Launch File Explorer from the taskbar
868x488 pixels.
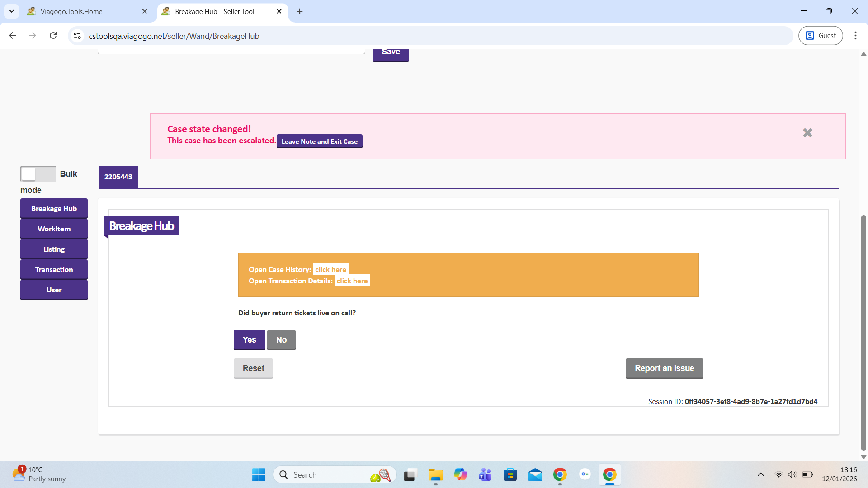click(x=435, y=475)
